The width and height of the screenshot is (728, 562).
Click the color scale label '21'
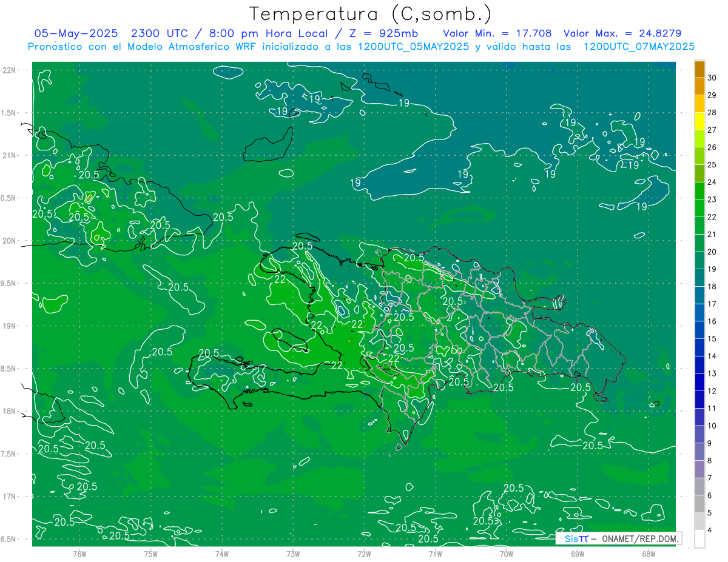[712, 235]
